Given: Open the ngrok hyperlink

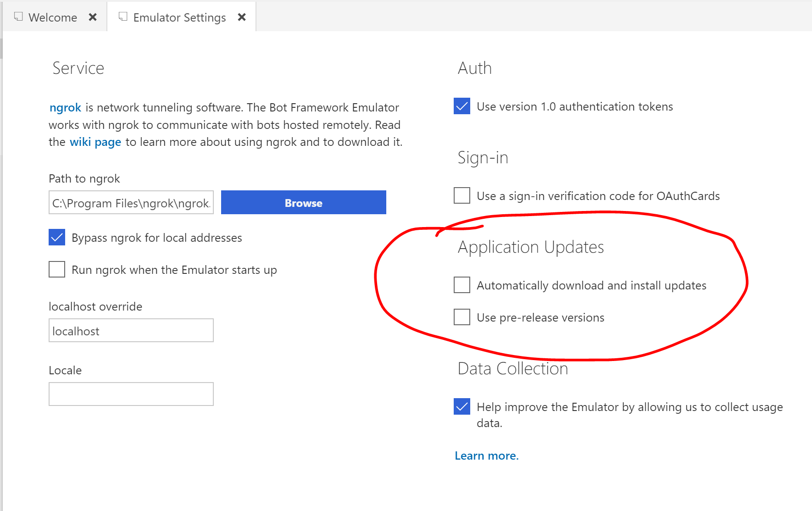Looking at the screenshot, I should (65, 107).
